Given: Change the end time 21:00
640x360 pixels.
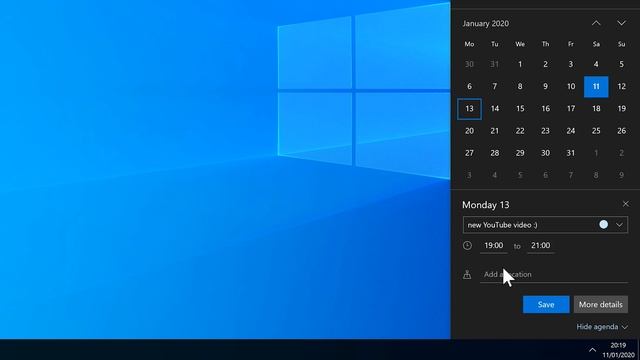Looking at the screenshot, I should pos(540,246).
